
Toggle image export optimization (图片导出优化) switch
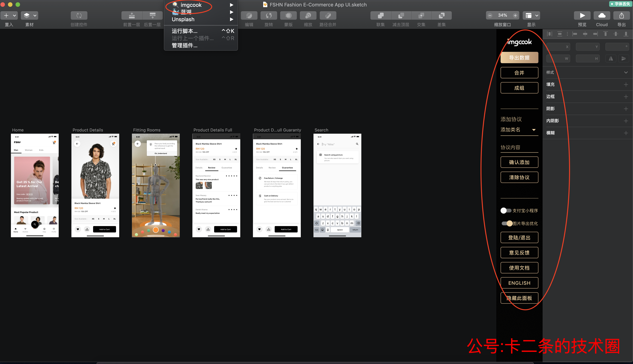coord(507,223)
